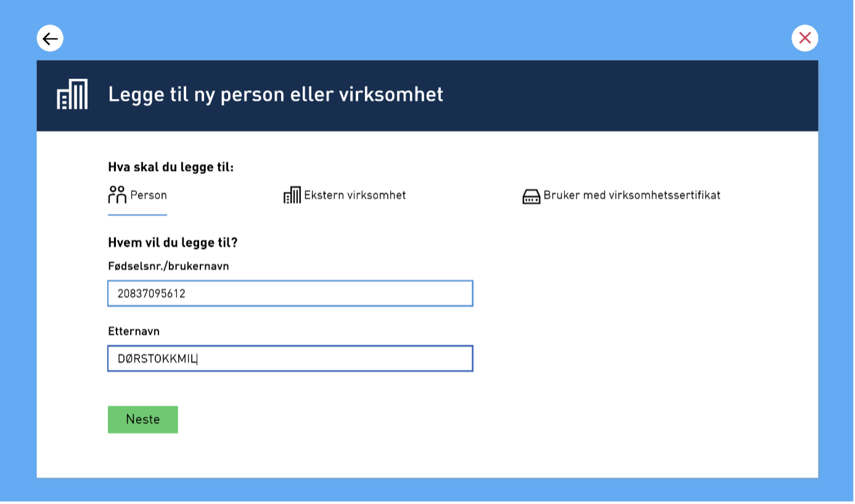The image size is (855, 504).
Task: Select the Person icon above the underline
Action: point(116,194)
